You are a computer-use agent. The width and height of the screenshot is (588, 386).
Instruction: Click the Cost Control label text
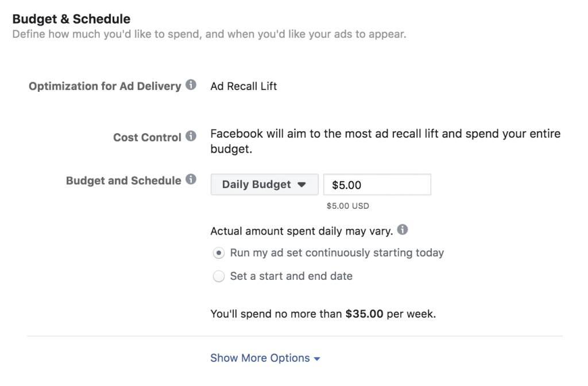coord(147,138)
